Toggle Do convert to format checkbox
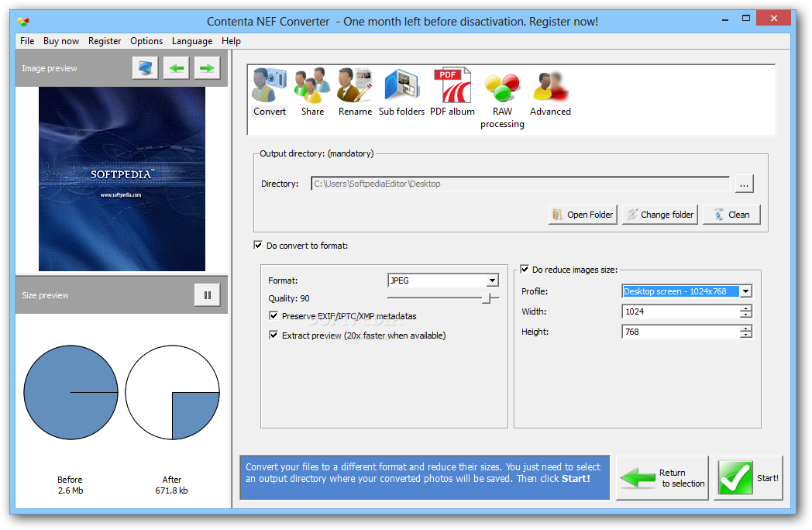 pos(258,245)
